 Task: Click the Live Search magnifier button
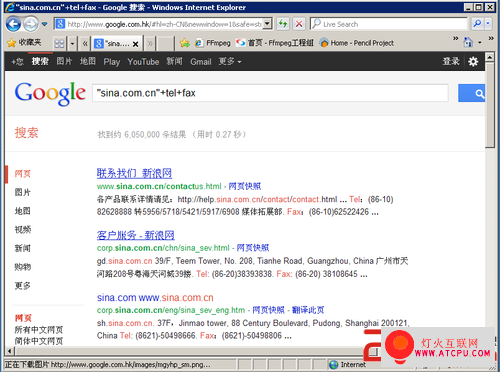[477, 24]
